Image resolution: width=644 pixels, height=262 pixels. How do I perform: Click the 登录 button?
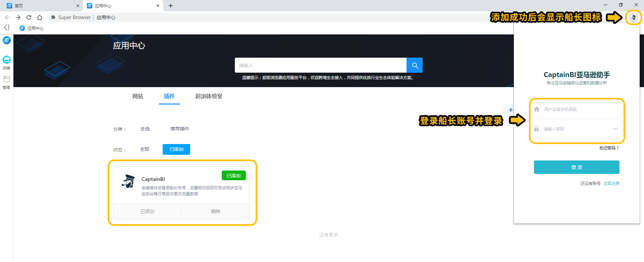(577, 167)
